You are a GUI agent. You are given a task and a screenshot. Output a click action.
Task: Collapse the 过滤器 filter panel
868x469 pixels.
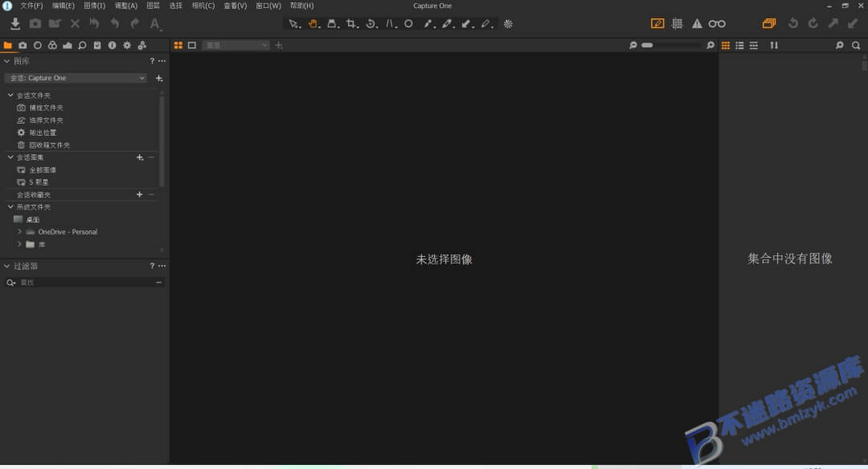pos(6,266)
